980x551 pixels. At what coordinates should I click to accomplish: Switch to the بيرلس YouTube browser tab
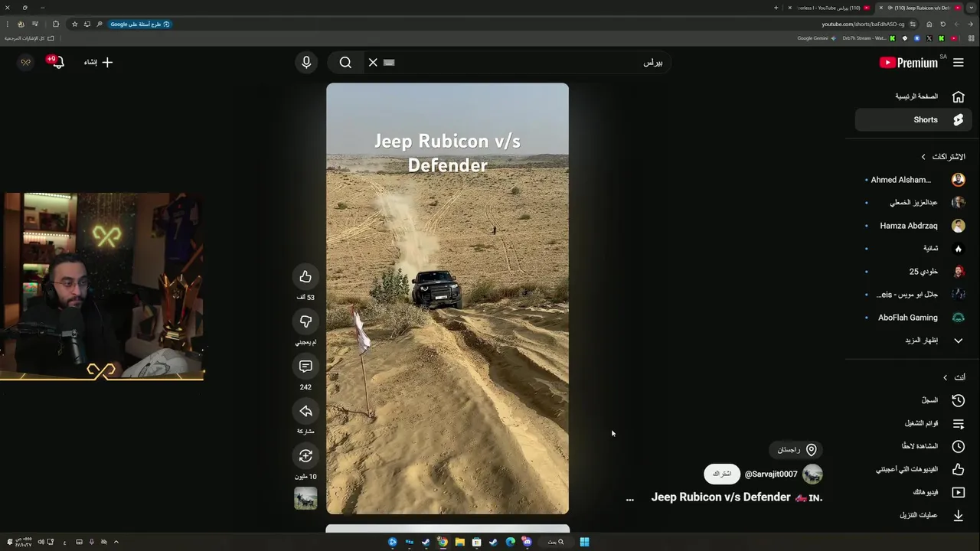coord(829,8)
